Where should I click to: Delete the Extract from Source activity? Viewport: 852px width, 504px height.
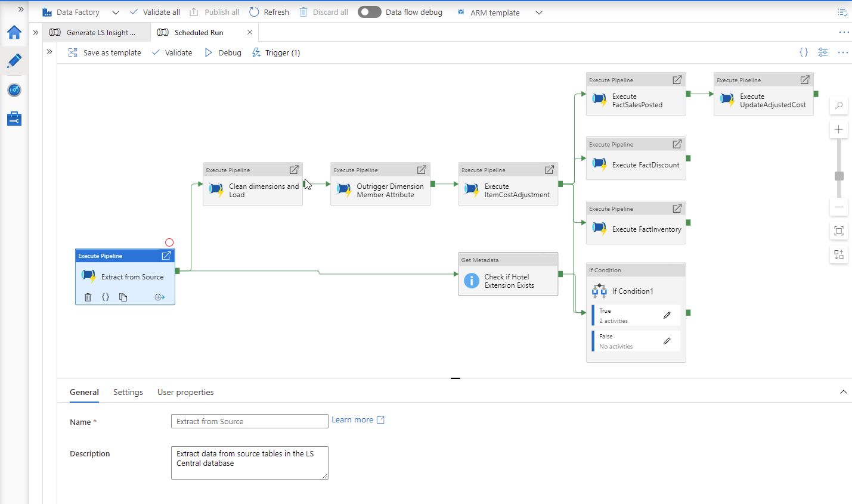(x=88, y=297)
